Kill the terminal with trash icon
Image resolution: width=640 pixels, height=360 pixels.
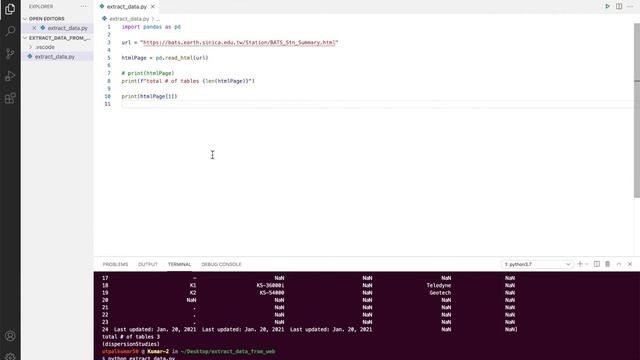(607, 264)
